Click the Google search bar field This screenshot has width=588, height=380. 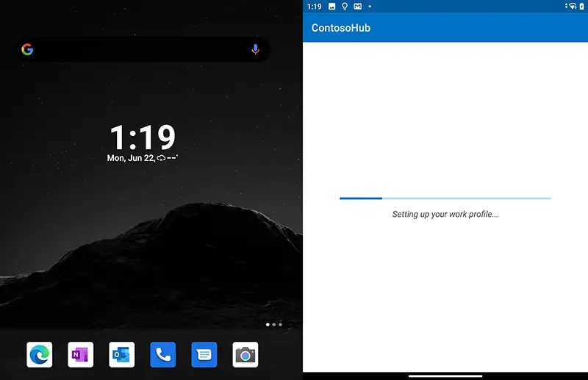pyautogui.click(x=142, y=49)
